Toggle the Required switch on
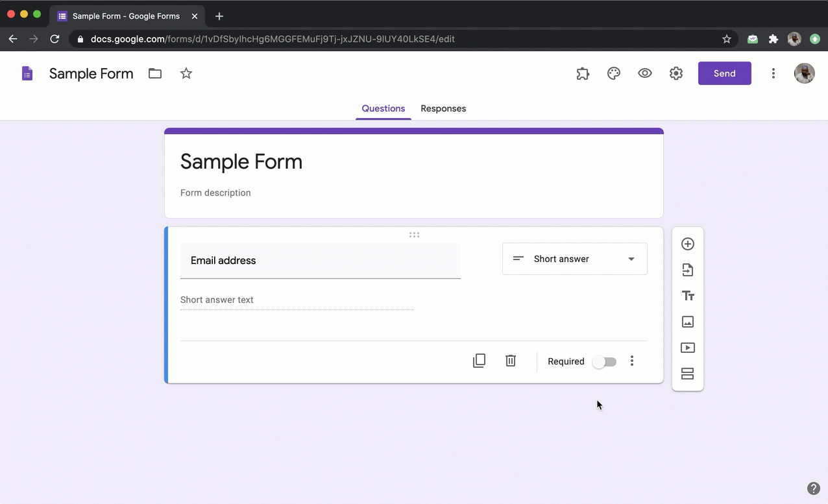 [x=604, y=362]
